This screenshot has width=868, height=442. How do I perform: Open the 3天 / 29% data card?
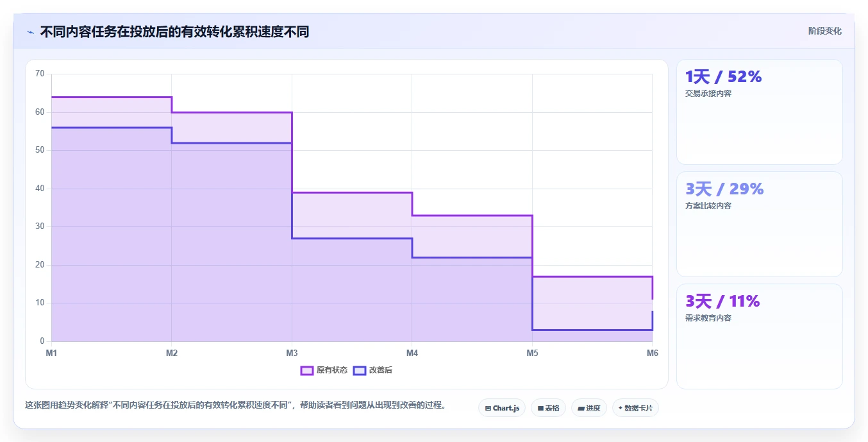pos(759,225)
